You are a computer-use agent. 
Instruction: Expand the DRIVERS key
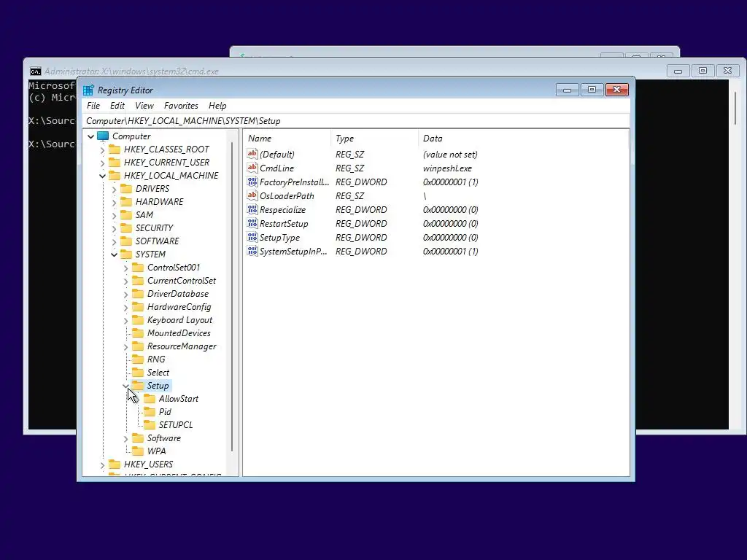(115, 189)
